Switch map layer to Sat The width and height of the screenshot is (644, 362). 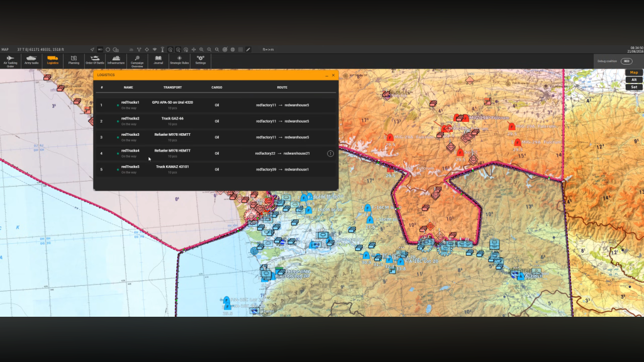(x=634, y=87)
